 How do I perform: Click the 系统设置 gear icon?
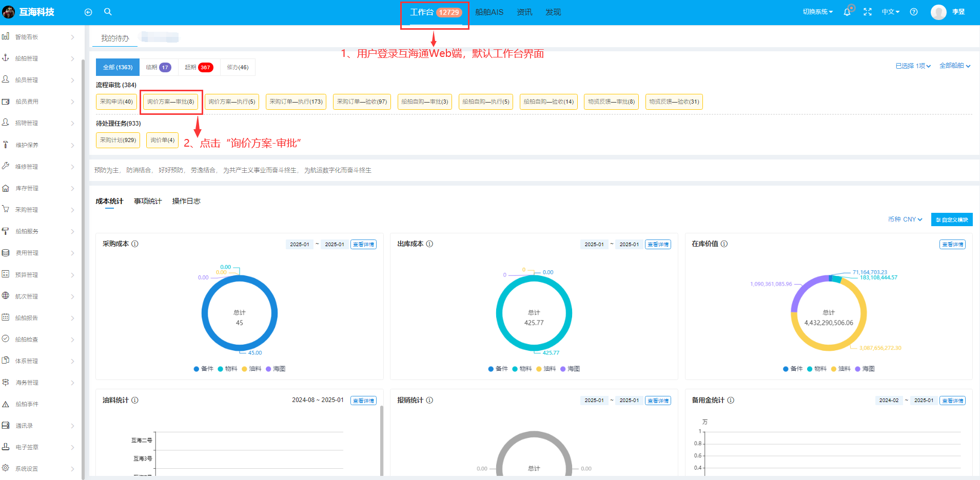click(x=6, y=468)
